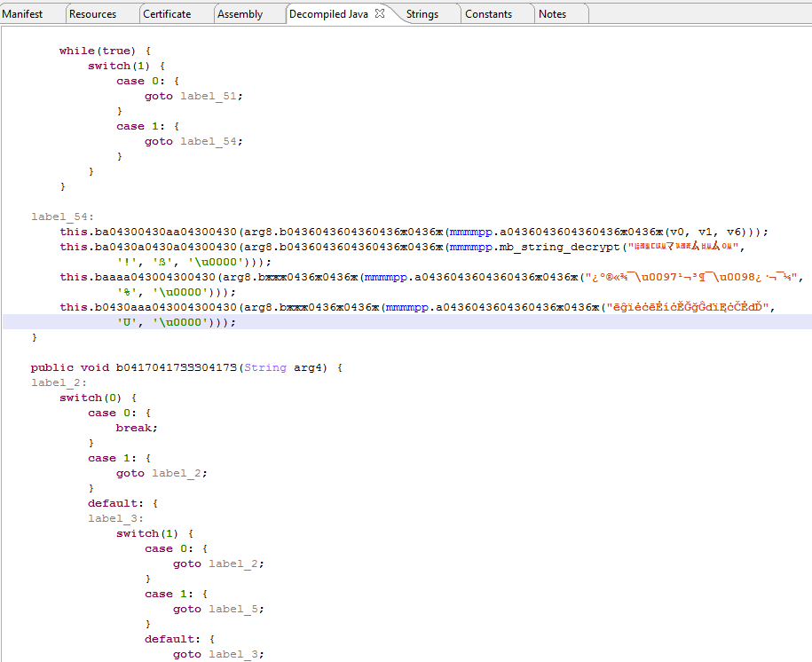Image resolution: width=812 pixels, height=662 pixels.
Task: Click the b0417041733304173 method name
Action: (176, 367)
